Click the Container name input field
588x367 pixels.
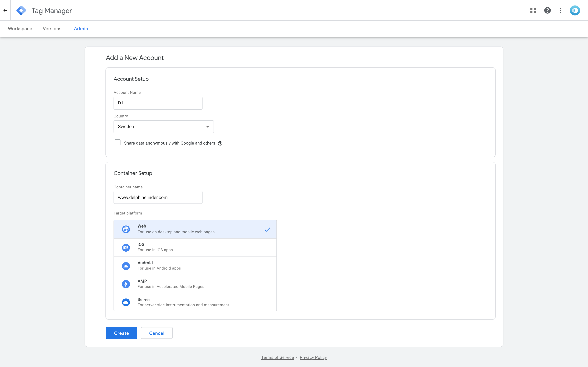[x=158, y=197]
